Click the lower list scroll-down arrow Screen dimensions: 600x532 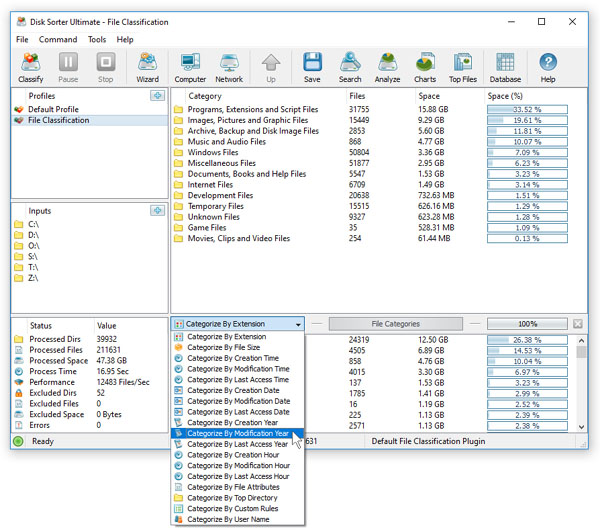pos(581,427)
